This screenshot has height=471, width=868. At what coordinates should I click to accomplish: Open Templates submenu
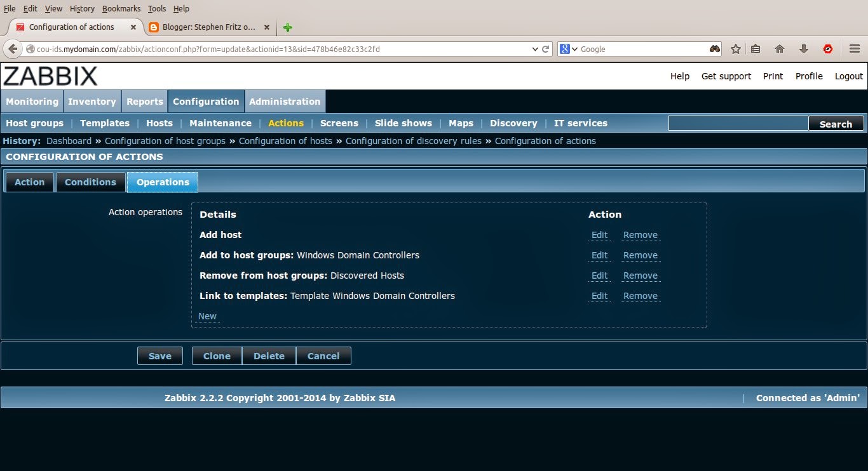105,123
